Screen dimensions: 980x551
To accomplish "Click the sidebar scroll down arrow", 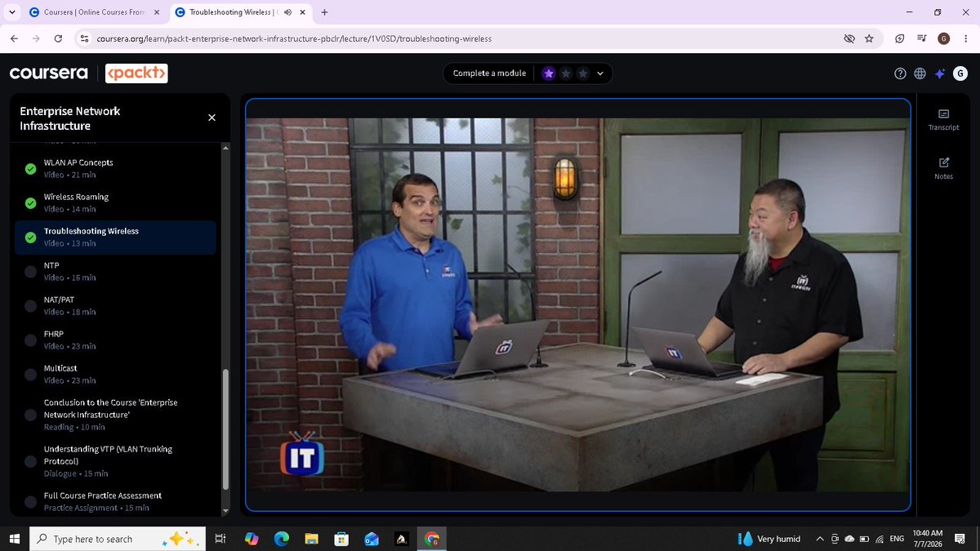I will coord(226,511).
